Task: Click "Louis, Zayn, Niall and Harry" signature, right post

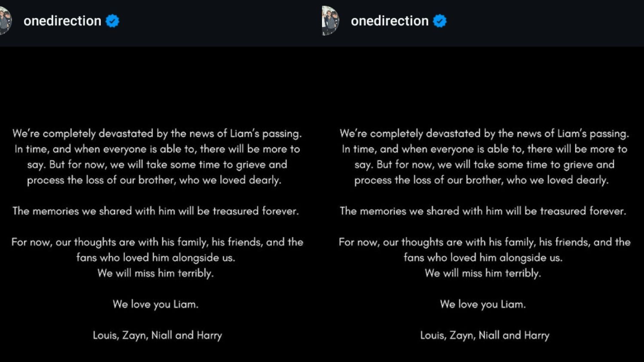Action: (x=485, y=335)
